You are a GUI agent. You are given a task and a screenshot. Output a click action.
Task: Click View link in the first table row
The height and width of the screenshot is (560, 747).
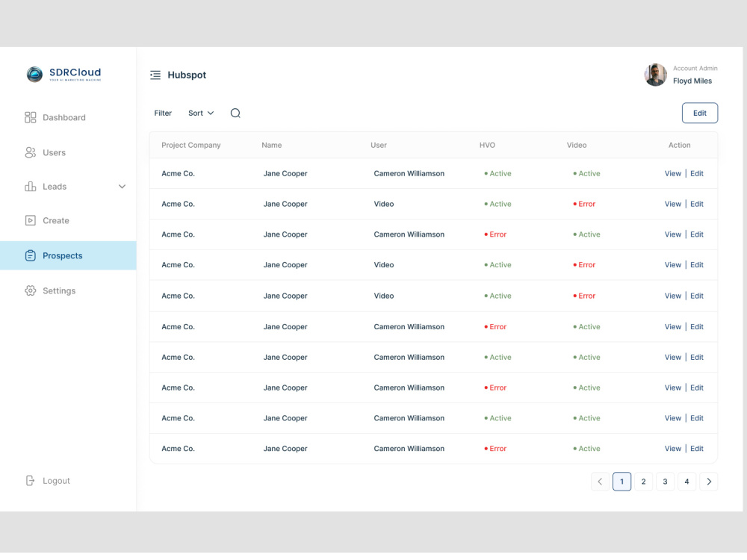click(673, 173)
